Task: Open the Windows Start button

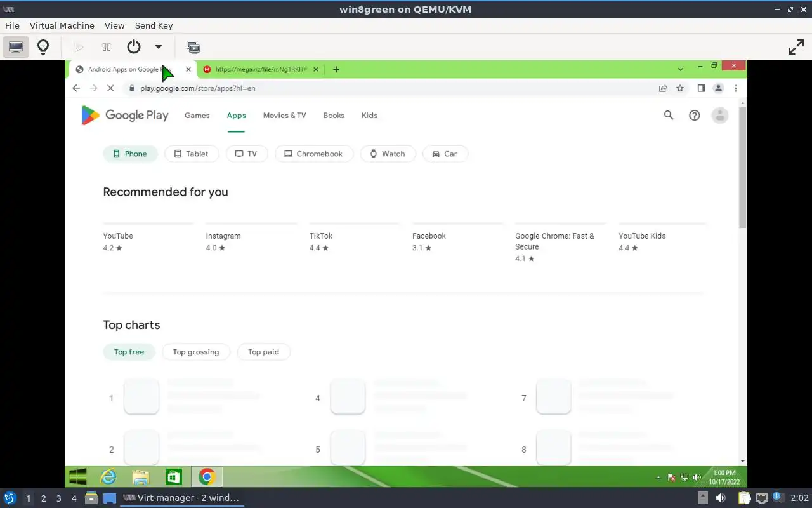Action: tap(78, 477)
